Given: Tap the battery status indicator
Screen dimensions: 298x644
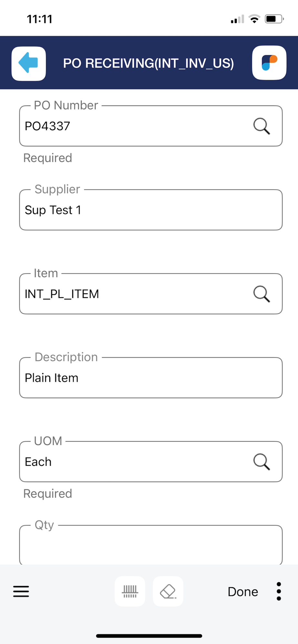Looking at the screenshot, I should [274, 19].
